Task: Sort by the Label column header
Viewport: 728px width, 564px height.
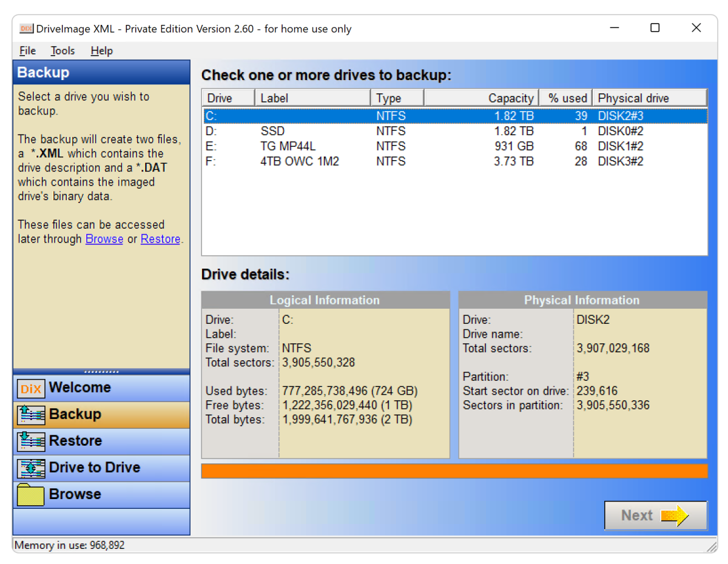Action: (x=313, y=98)
